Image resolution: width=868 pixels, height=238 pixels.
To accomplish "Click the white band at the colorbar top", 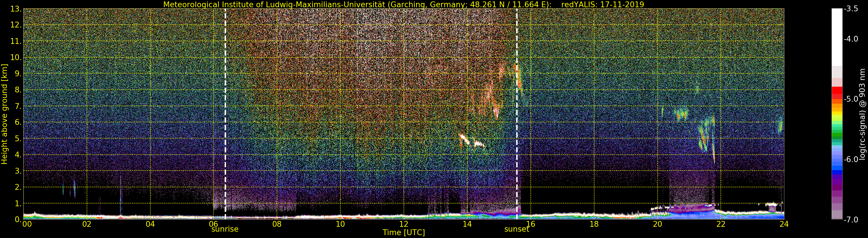I will coord(837,37).
